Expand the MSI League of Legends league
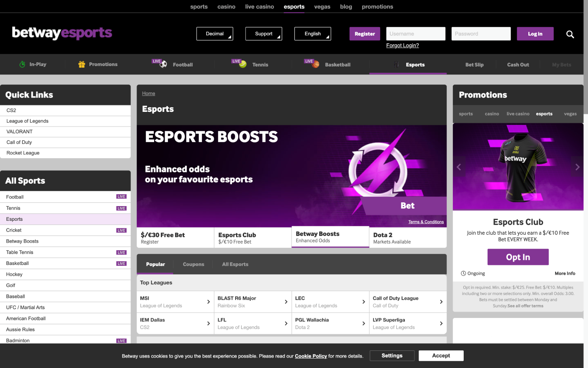 click(x=175, y=302)
